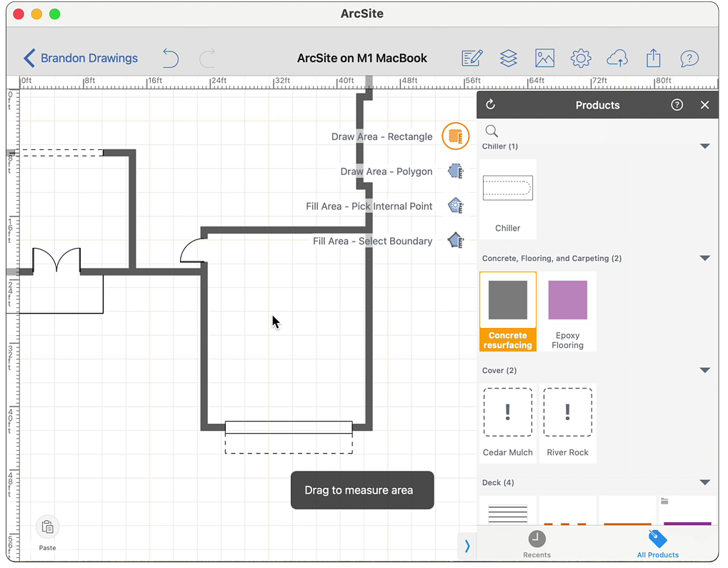Open the settings gear icon

click(580, 58)
